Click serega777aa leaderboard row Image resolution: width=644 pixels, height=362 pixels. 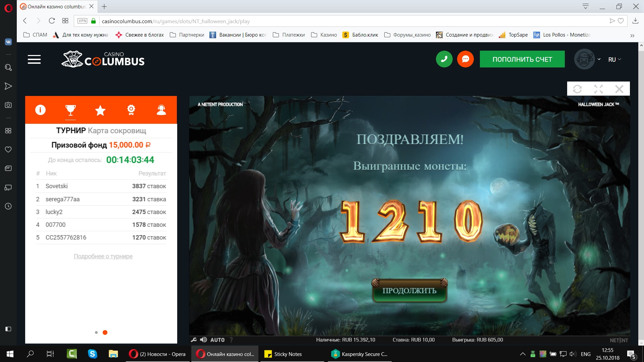pyautogui.click(x=101, y=199)
